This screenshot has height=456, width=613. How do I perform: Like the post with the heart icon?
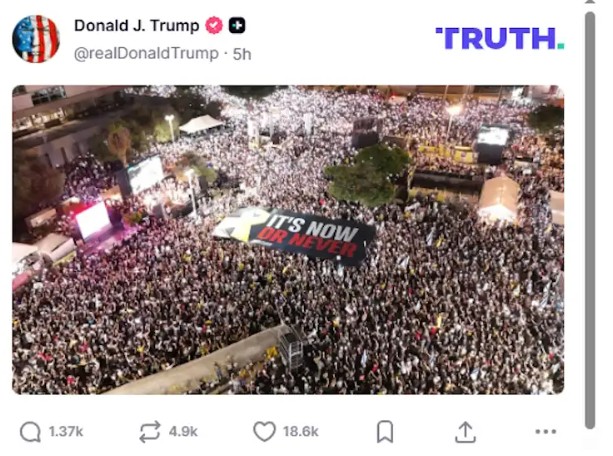click(265, 431)
